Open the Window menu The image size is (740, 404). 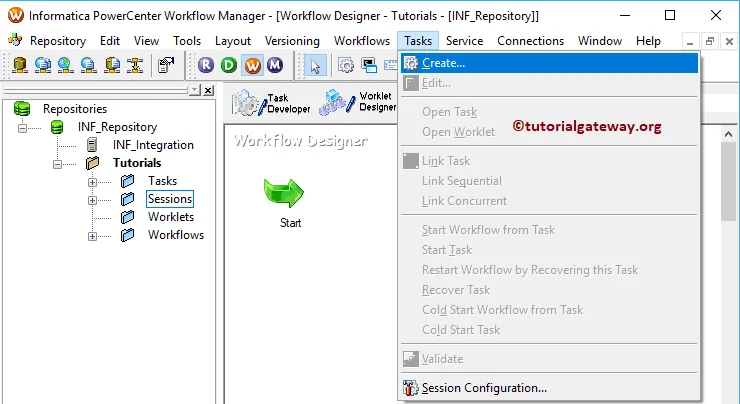tap(600, 41)
